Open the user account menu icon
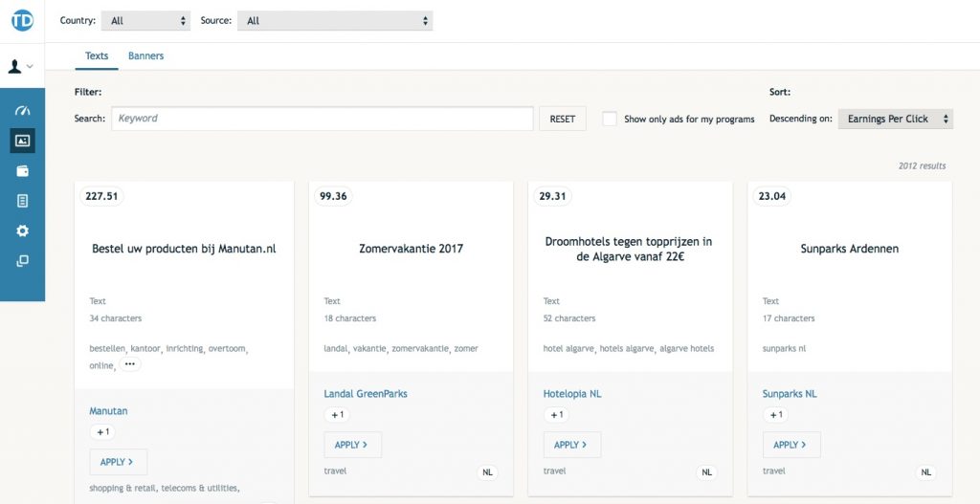 pos(21,66)
